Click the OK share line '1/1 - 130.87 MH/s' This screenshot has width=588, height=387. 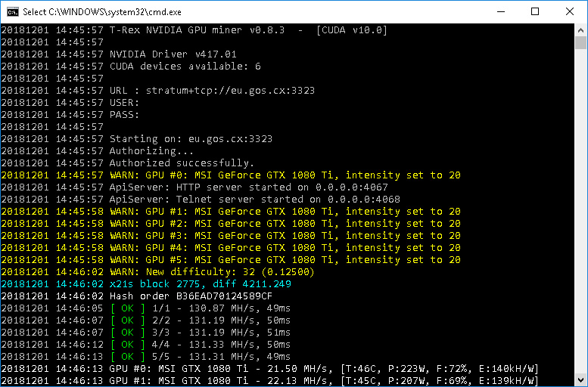(x=146, y=308)
